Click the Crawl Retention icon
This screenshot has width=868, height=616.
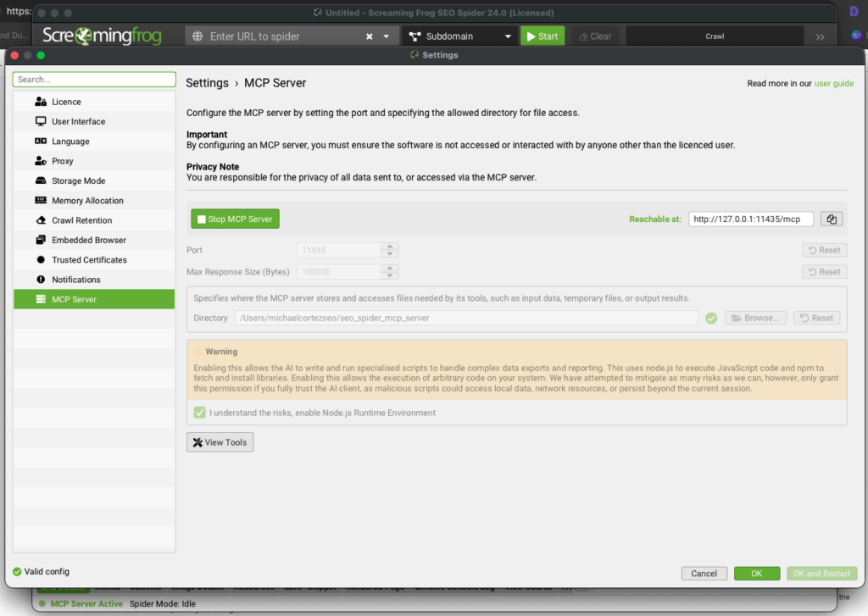41,220
